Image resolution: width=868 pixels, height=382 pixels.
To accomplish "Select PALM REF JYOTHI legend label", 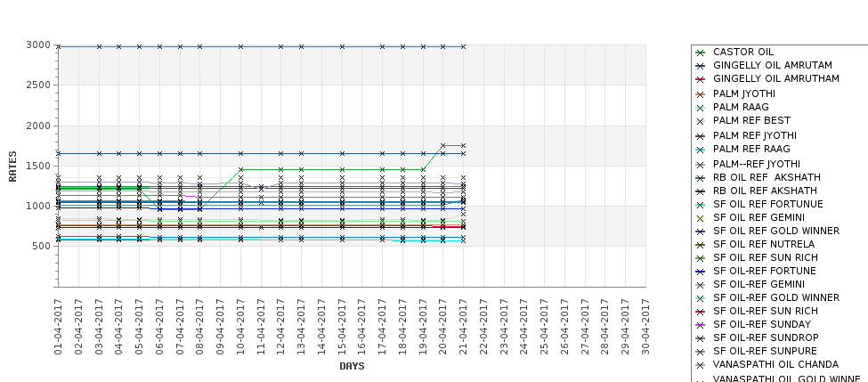I will (x=755, y=135).
